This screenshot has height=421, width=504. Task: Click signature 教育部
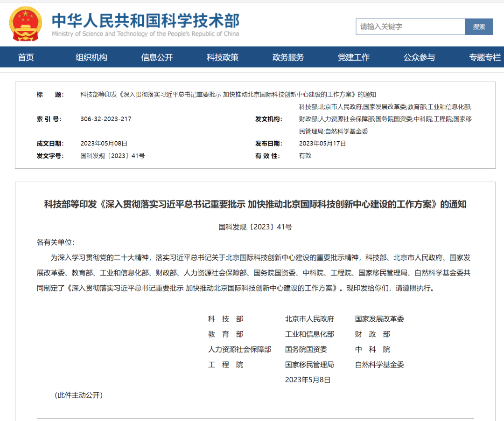pos(226,334)
